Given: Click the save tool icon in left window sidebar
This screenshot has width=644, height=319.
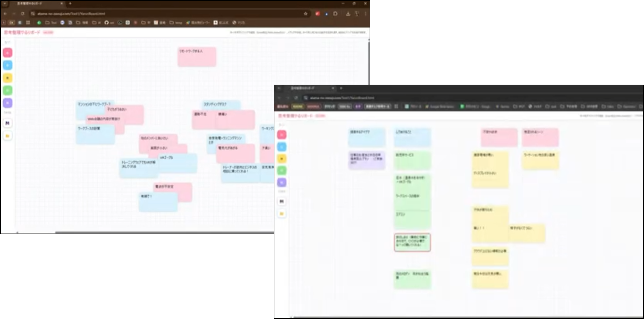Looking at the screenshot, I should click(x=8, y=123).
